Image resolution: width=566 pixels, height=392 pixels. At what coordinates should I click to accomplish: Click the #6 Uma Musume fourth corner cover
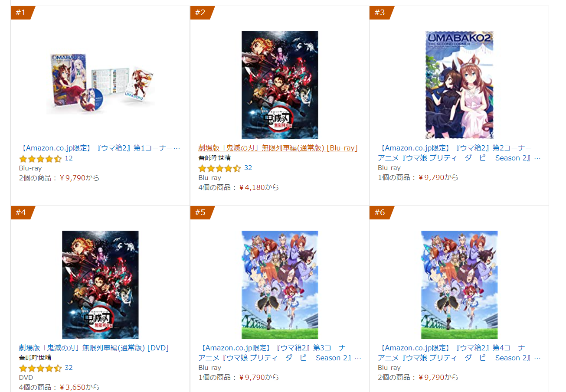point(459,285)
